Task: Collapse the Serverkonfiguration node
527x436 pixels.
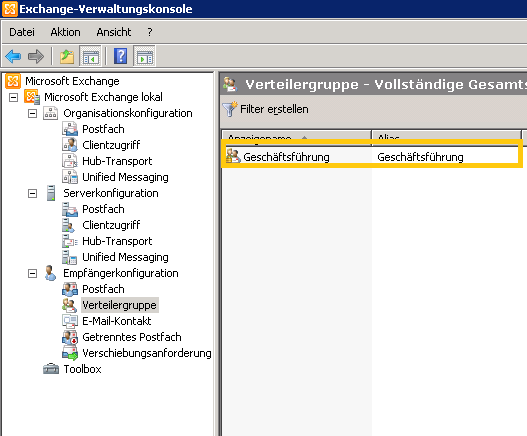Action: [32, 194]
